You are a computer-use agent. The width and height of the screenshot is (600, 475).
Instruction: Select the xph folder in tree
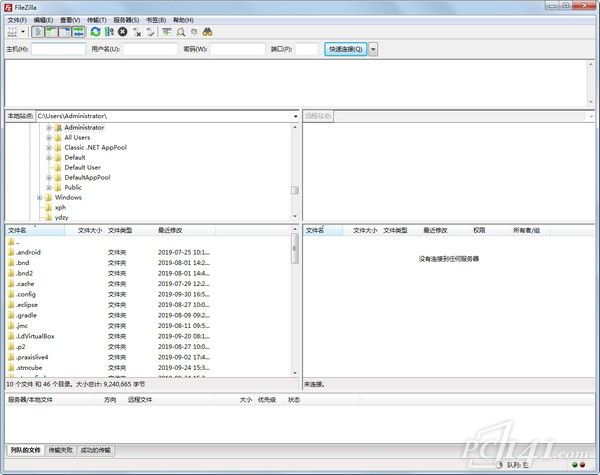(x=60, y=207)
